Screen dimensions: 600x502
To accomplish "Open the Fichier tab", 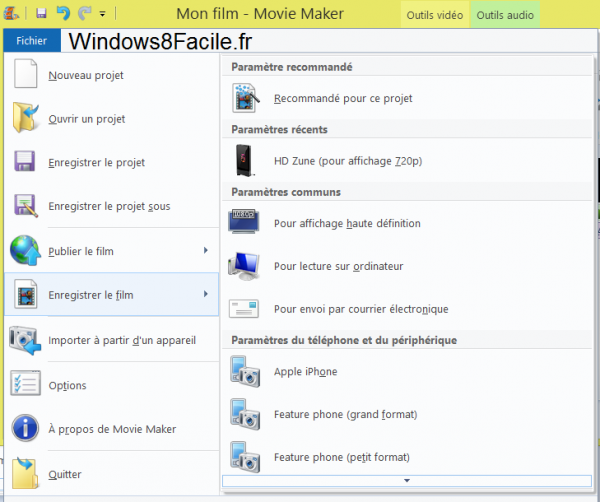I will (32, 41).
